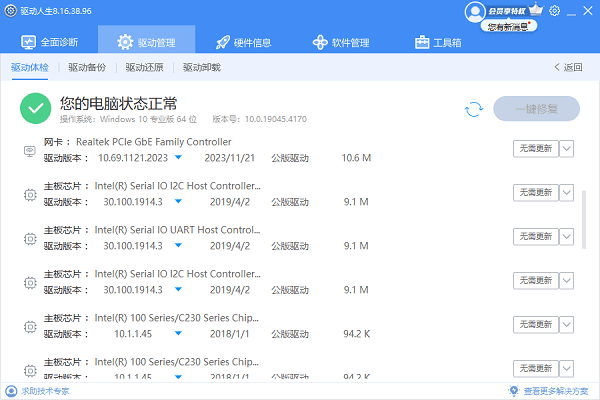Click the 返回 back link
This screenshot has width=600, height=400.
pos(567,68)
